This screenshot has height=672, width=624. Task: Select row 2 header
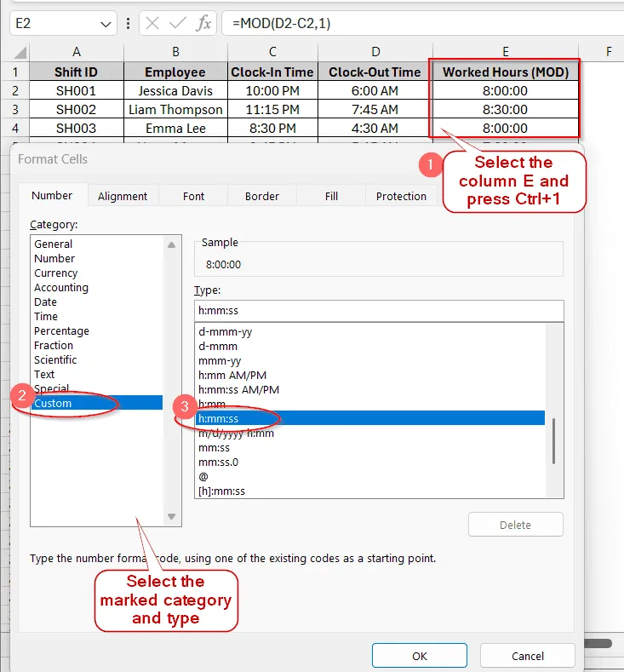[15, 91]
